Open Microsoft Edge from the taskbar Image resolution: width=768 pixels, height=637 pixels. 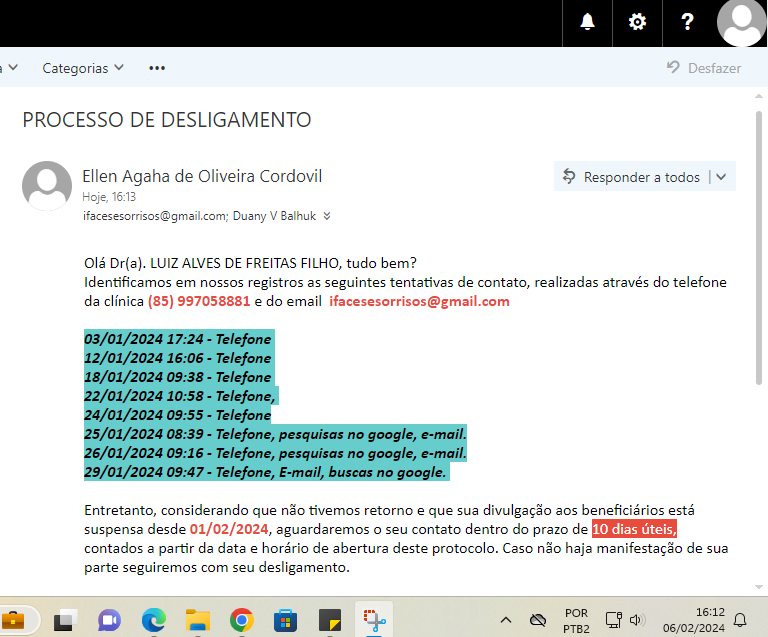pos(153,620)
